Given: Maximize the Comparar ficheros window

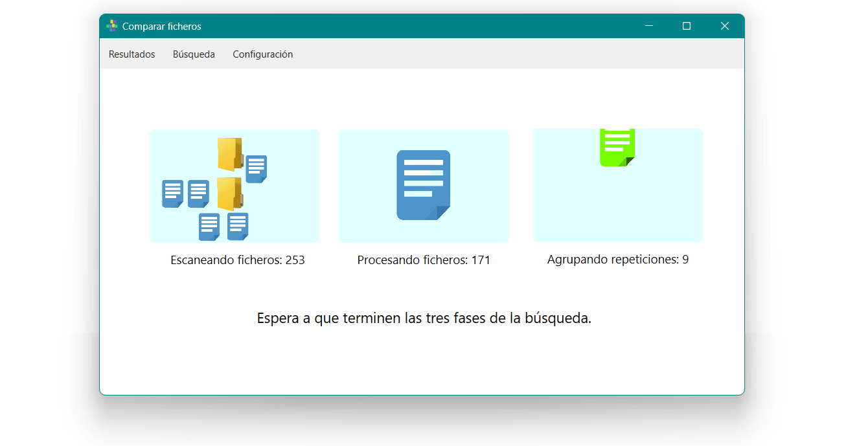Looking at the screenshot, I should click(687, 26).
